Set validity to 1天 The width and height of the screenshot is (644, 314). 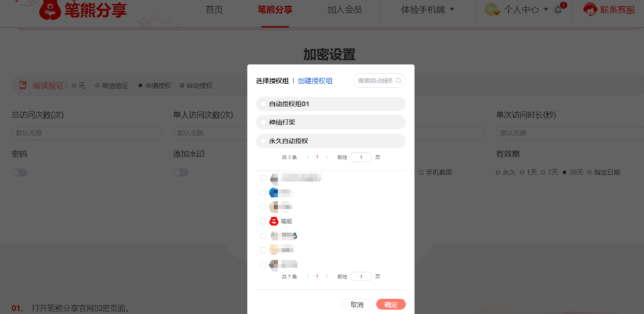point(528,172)
